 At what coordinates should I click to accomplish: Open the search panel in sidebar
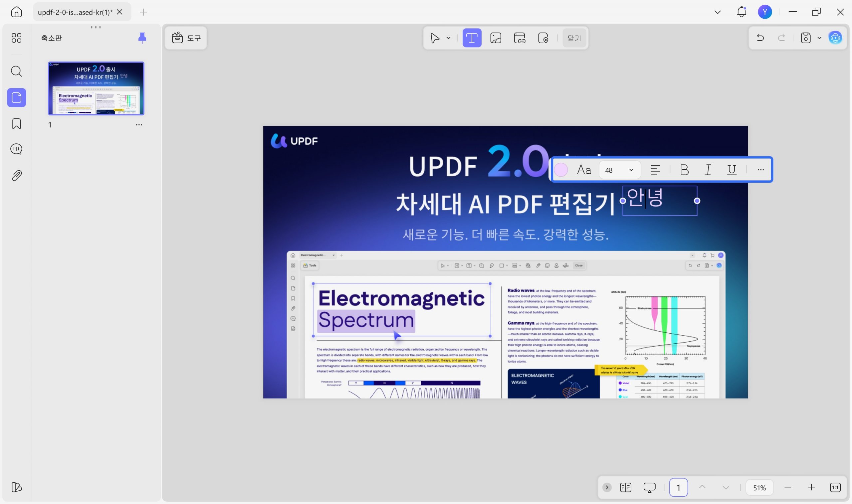coord(16,71)
